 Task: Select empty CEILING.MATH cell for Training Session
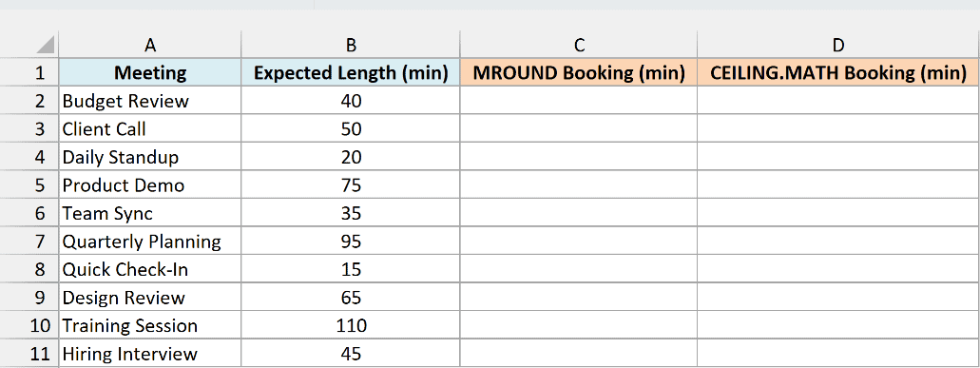click(x=838, y=325)
